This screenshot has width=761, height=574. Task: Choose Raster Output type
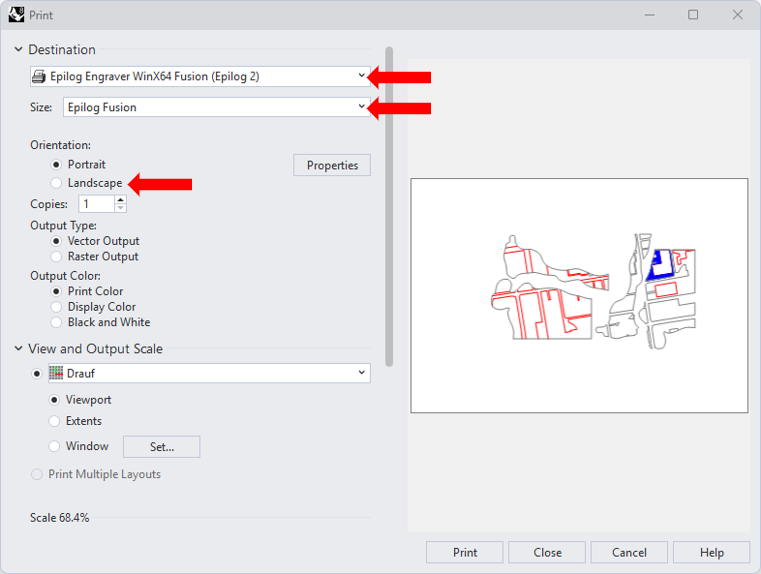57,257
